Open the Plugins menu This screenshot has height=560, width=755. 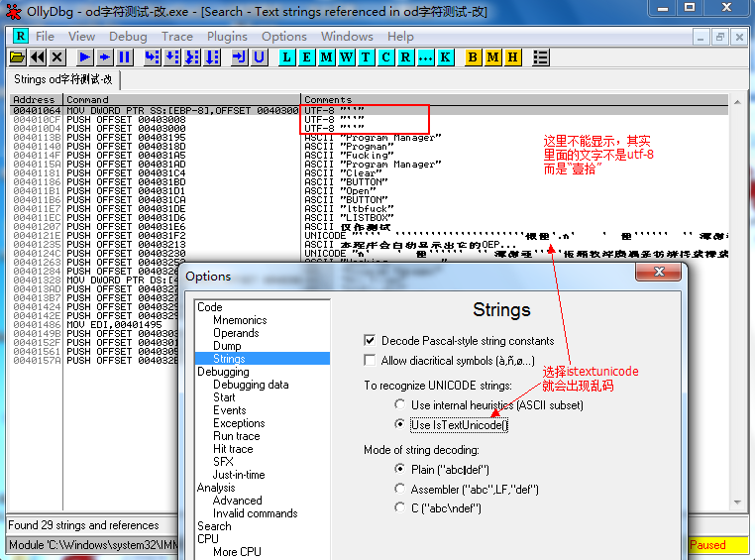coord(227,37)
